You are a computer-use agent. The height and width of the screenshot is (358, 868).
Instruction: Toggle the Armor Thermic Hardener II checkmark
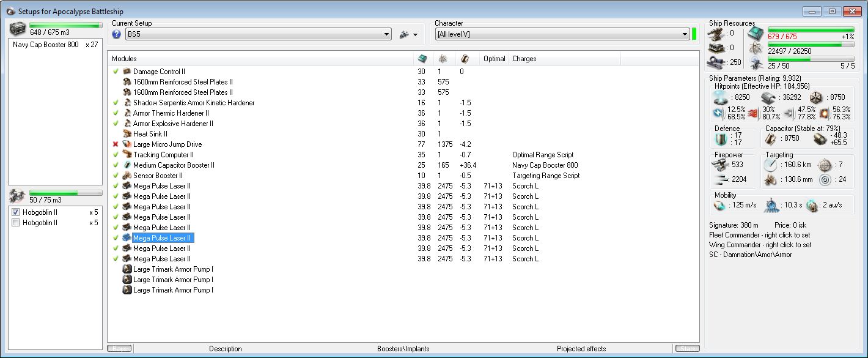pyautogui.click(x=116, y=113)
